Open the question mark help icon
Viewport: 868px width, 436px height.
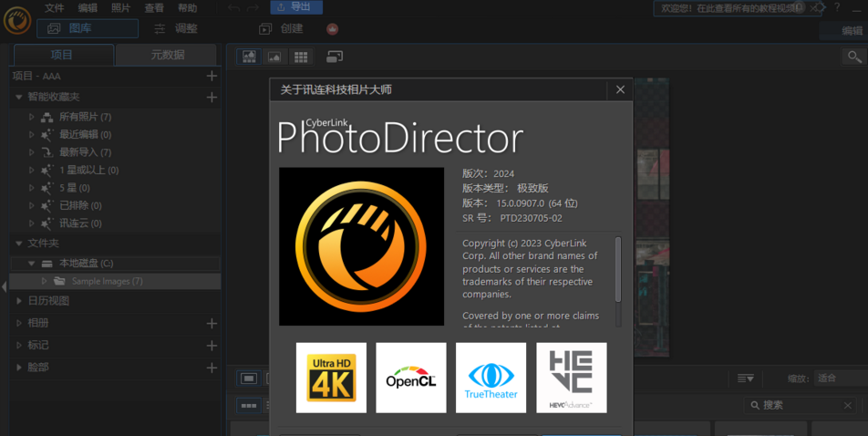click(x=837, y=8)
